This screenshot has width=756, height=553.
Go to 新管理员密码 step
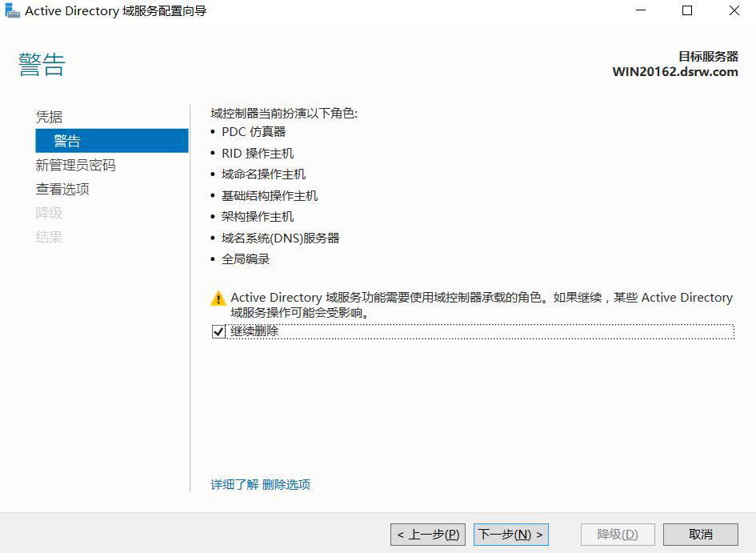click(x=76, y=165)
